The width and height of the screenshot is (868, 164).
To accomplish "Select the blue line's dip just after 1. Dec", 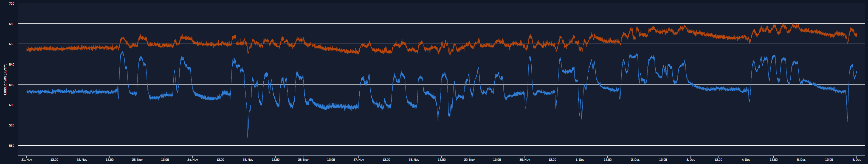I will point(581,118).
